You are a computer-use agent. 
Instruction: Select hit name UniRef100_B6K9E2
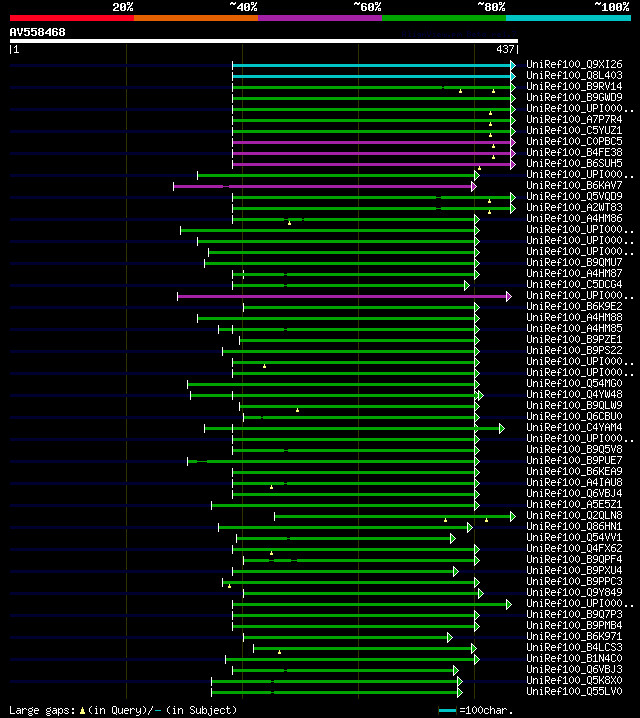(x=574, y=306)
